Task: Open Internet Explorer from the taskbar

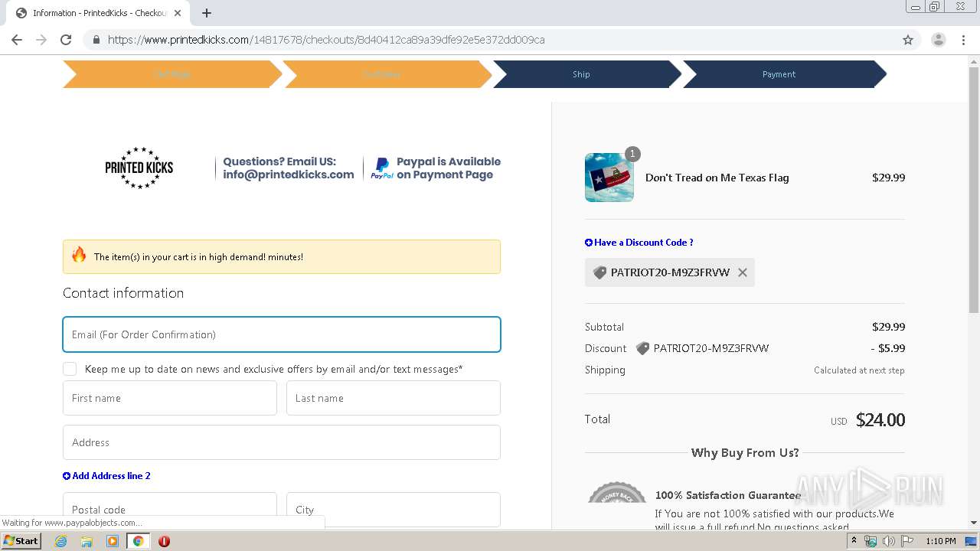Action: pos(61,541)
